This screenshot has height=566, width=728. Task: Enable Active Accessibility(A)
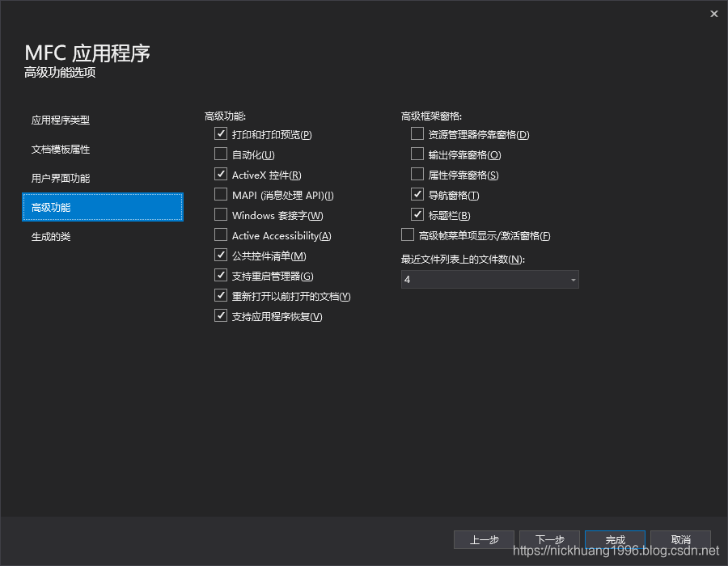pyautogui.click(x=221, y=234)
